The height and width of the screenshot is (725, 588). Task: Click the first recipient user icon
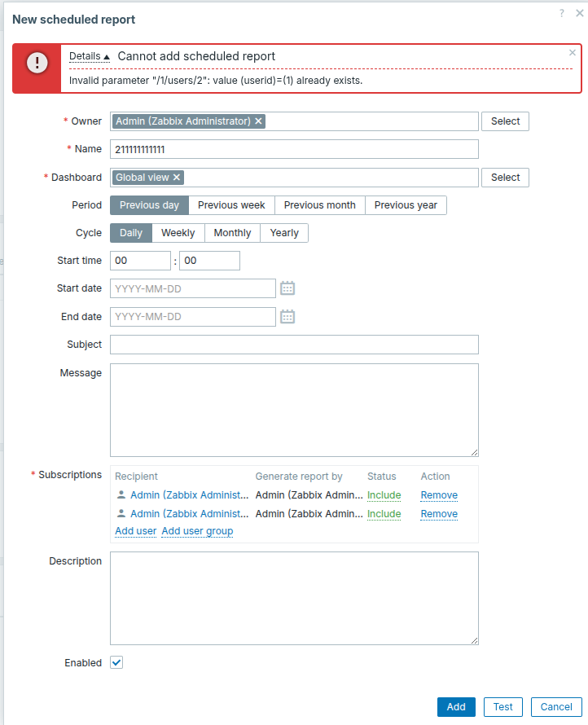tap(121, 495)
